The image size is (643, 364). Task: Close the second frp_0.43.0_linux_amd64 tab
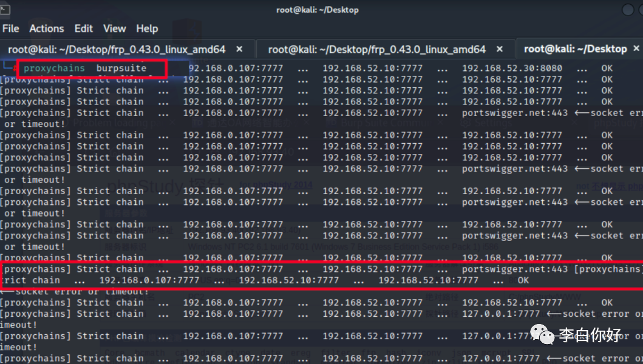click(x=500, y=49)
